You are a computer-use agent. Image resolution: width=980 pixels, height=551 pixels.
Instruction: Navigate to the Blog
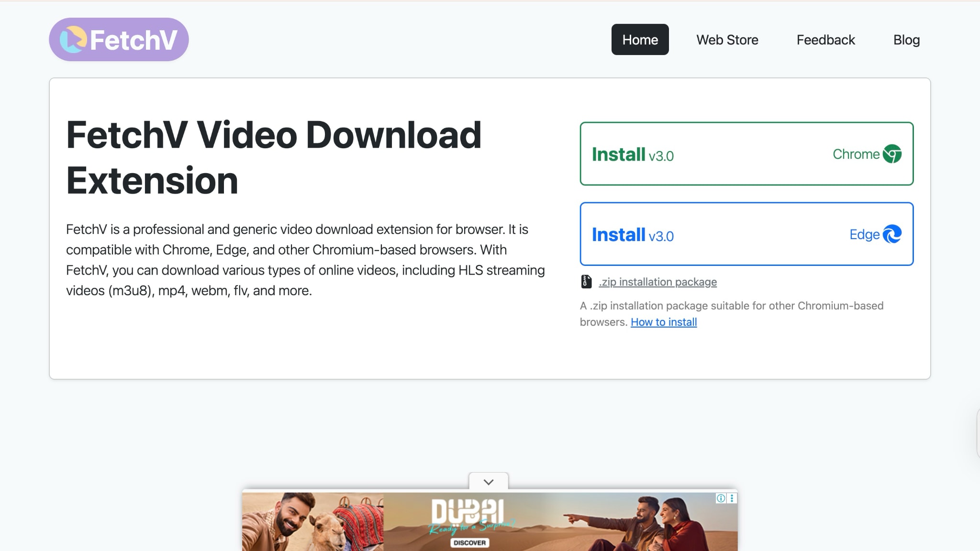pos(906,40)
